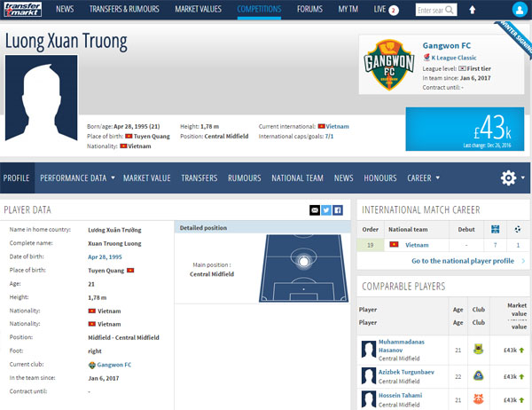Screen dimensions: 532x410
Task: Share player data on Facebook
Action: pyautogui.click(x=338, y=210)
